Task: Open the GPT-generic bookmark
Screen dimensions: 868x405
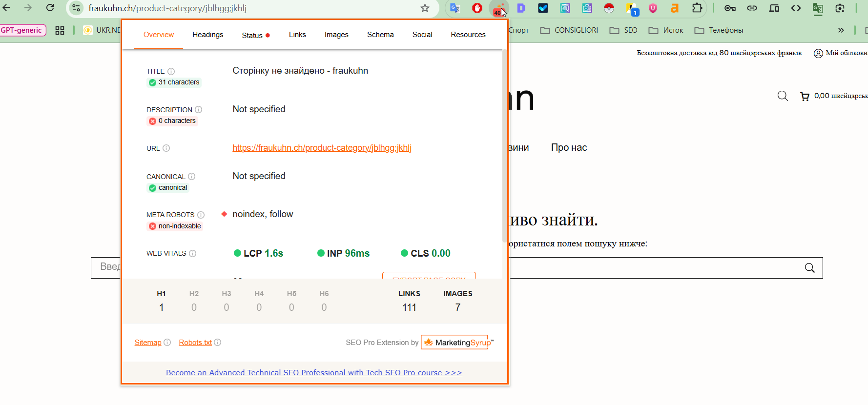Action: [22, 30]
